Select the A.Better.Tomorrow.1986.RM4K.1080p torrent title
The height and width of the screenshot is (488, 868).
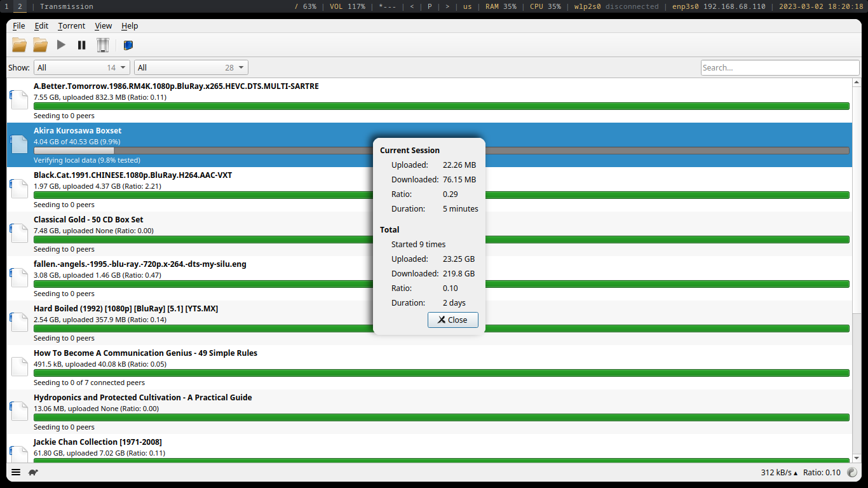coord(176,86)
